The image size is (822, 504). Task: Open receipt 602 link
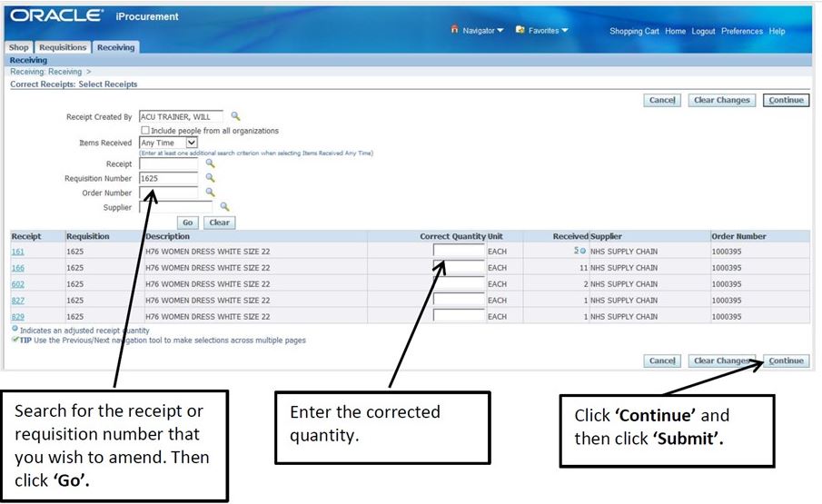click(18, 284)
